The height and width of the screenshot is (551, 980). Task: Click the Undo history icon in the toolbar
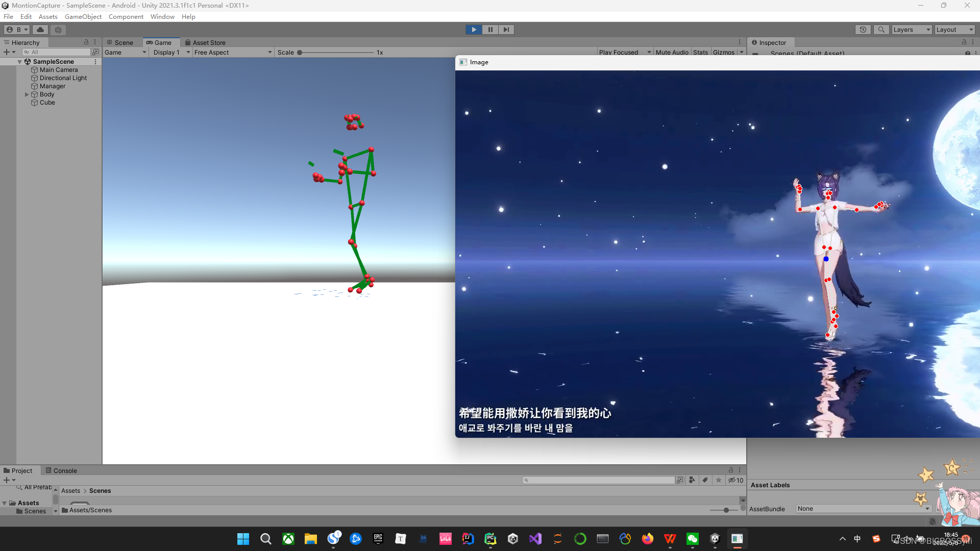tap(863, 30)
